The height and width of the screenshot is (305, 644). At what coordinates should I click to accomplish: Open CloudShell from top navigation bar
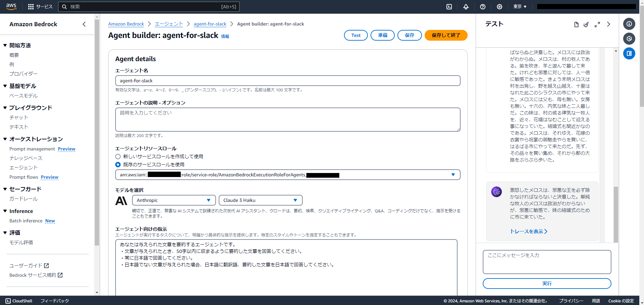449,7
